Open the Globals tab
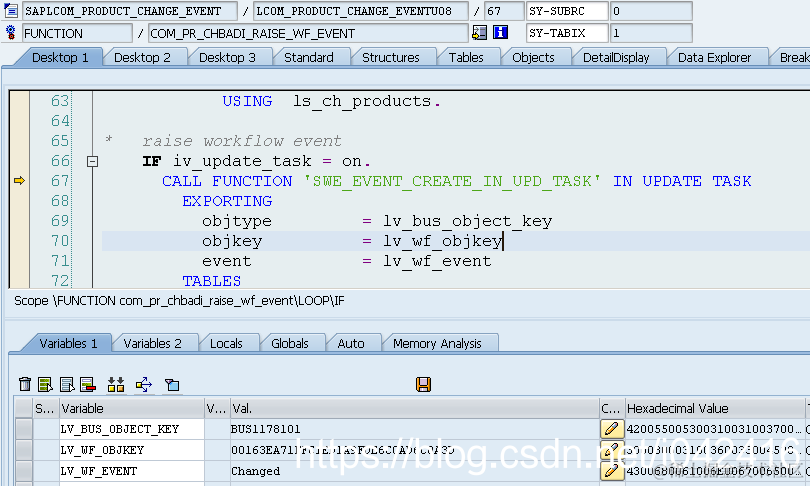 click(x=290, y=343)
